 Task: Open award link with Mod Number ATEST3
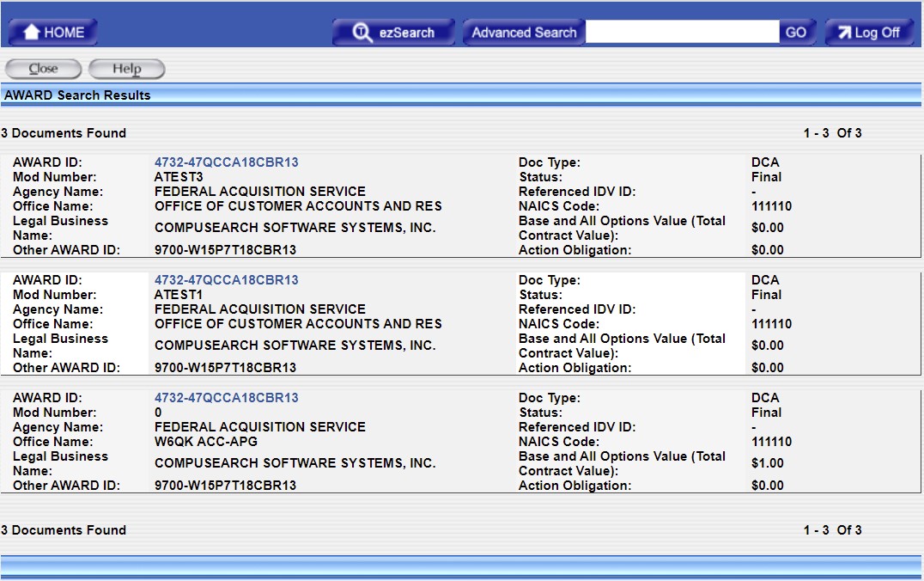(x=227, y=162)
